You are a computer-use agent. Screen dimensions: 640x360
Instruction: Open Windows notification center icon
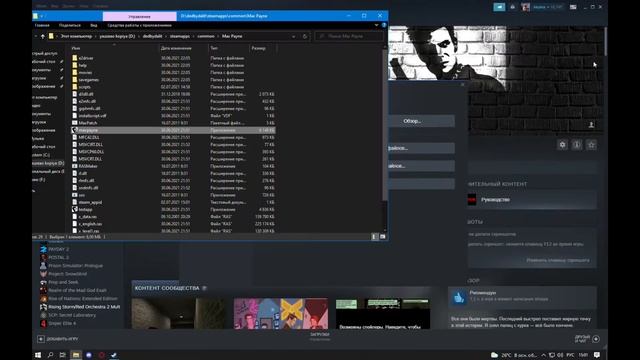coord(597,355)
